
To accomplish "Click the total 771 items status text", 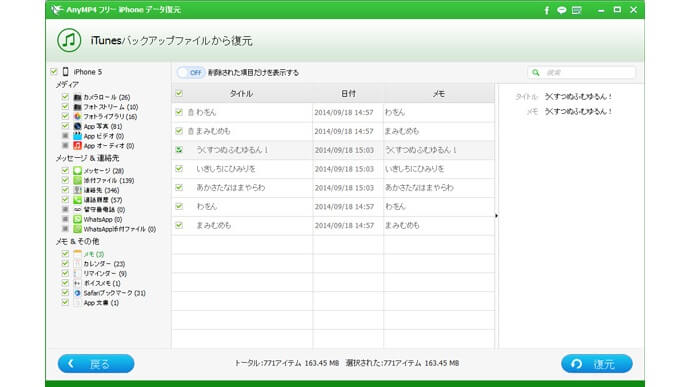I will click(287, 363).
